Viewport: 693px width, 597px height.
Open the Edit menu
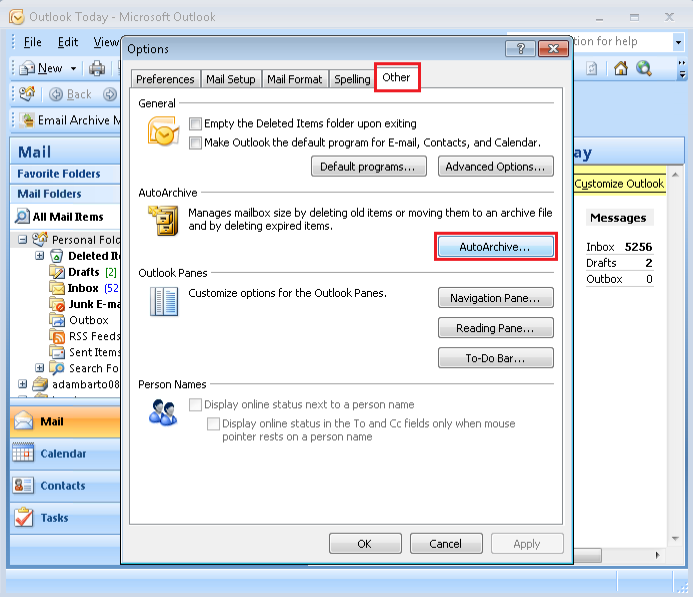(68, 42)
